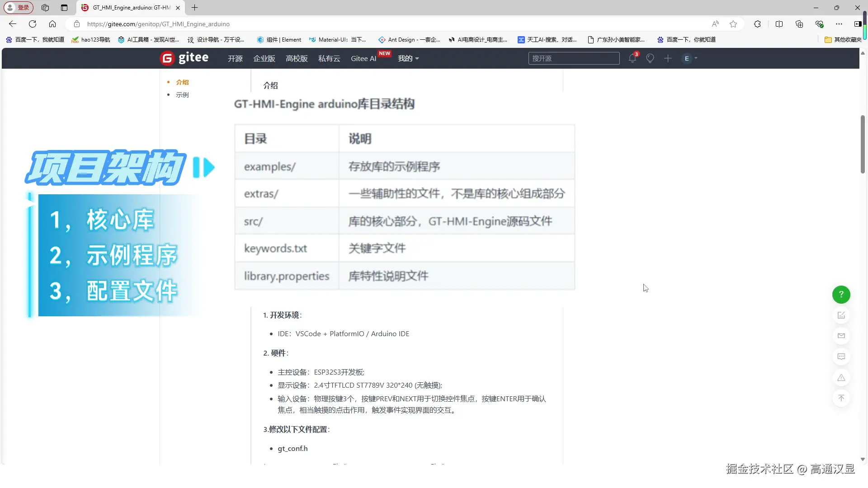
Task: Open the Gitee AI link
Action: click(x=363, y=58)
